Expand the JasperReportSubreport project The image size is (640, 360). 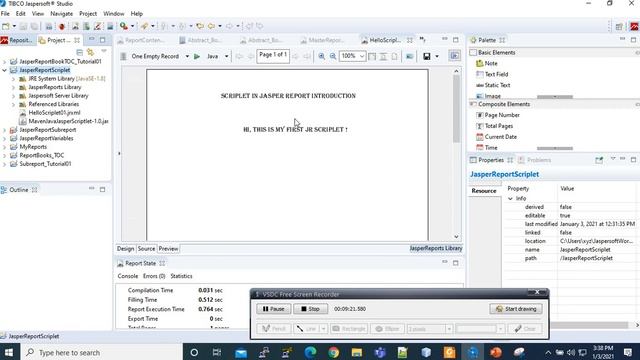click(4, 130)
